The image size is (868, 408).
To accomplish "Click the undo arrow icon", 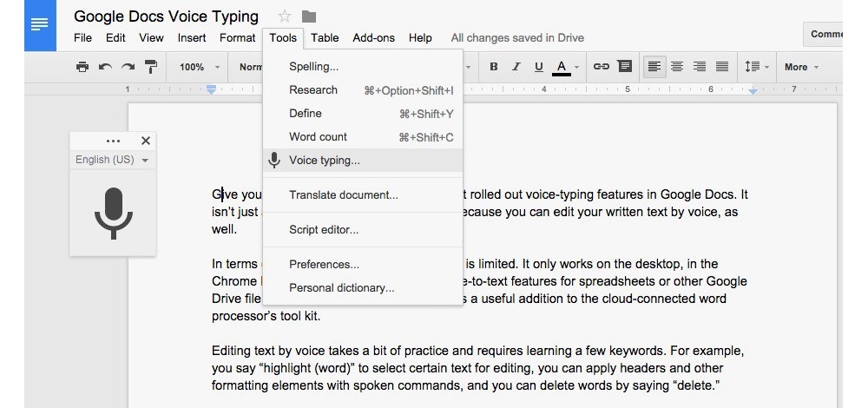I will (x=104, y=67).
